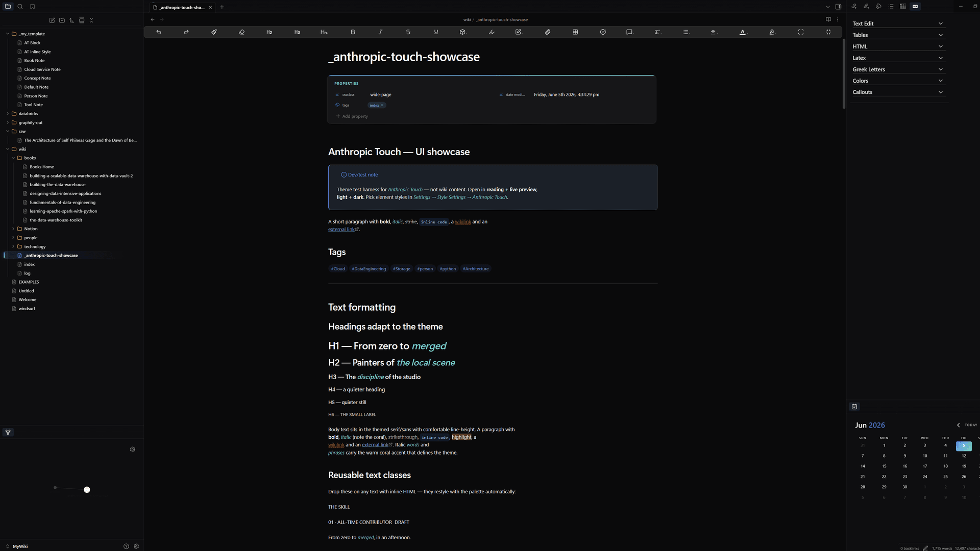Change the file explorer sort order
Image resolution: width=980 pixels, height=551 pixels.
point(71,20)
